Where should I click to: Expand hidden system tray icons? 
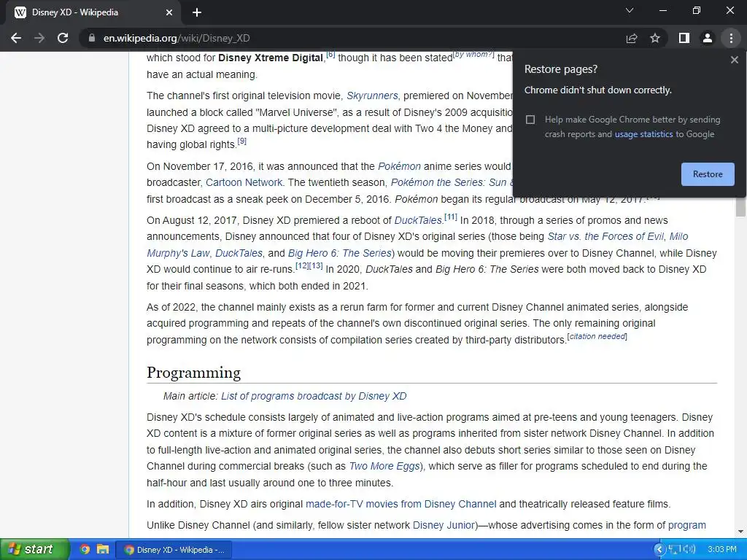tap(659, 550)
